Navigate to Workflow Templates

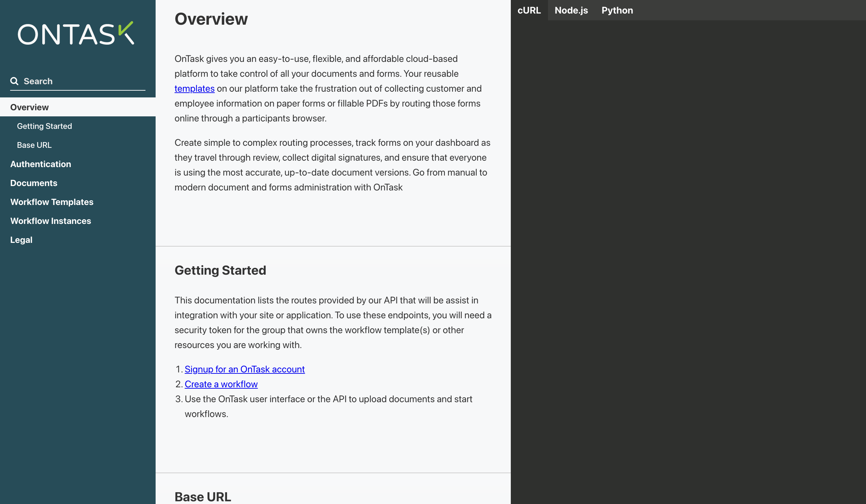[x=78, y=202]
